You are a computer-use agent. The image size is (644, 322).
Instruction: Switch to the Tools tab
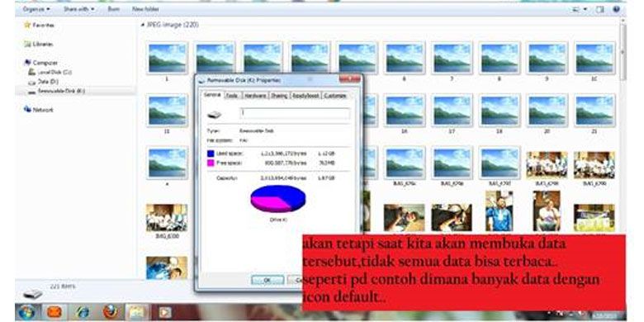coord(233,95)
